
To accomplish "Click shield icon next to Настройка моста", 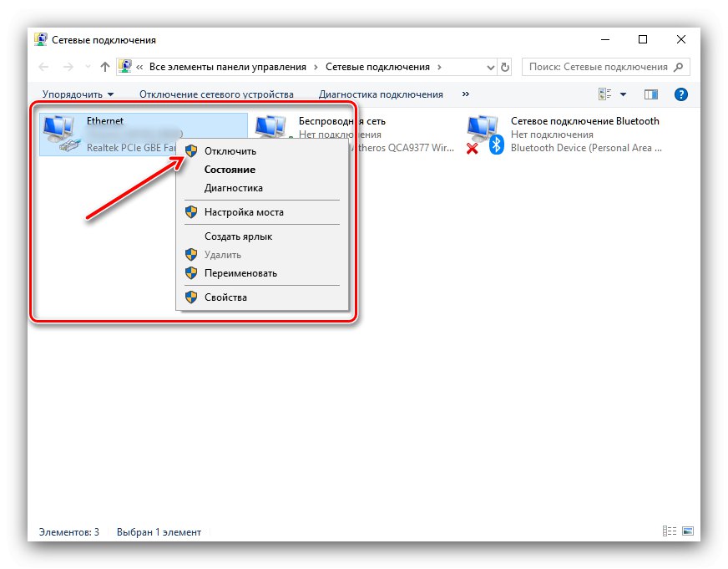I will click(x=191, y=212).
